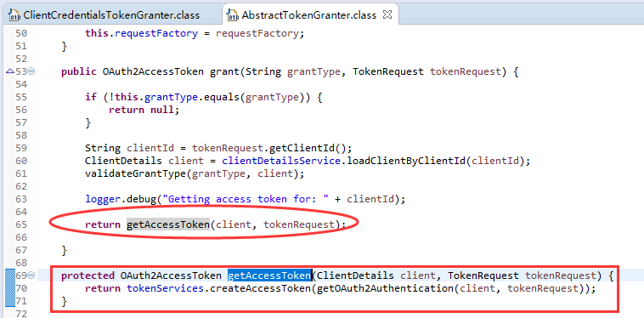This screenshot has height=318, width=644.
Task: Click the ClientDetails type on line 60
Action: click(x=124, y=161)
